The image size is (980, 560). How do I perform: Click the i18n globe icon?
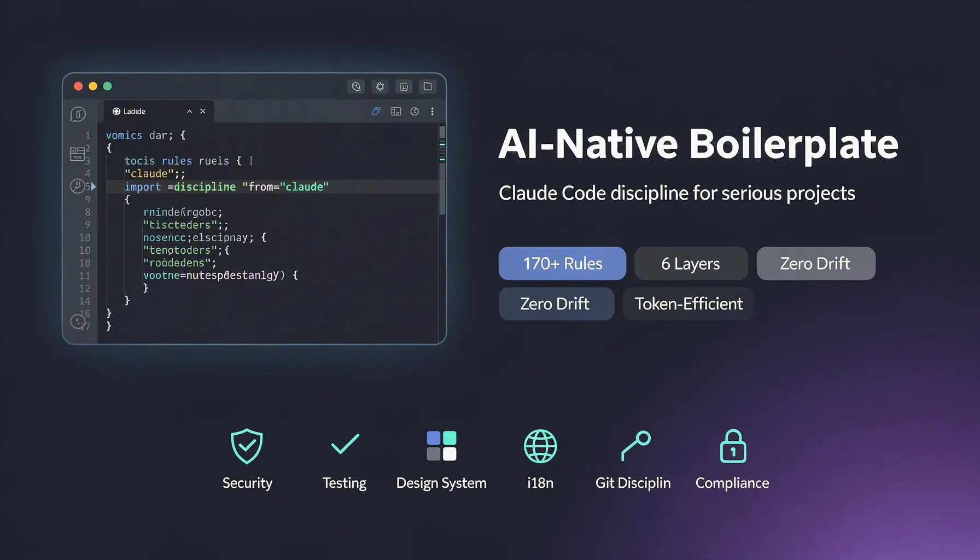540,446
